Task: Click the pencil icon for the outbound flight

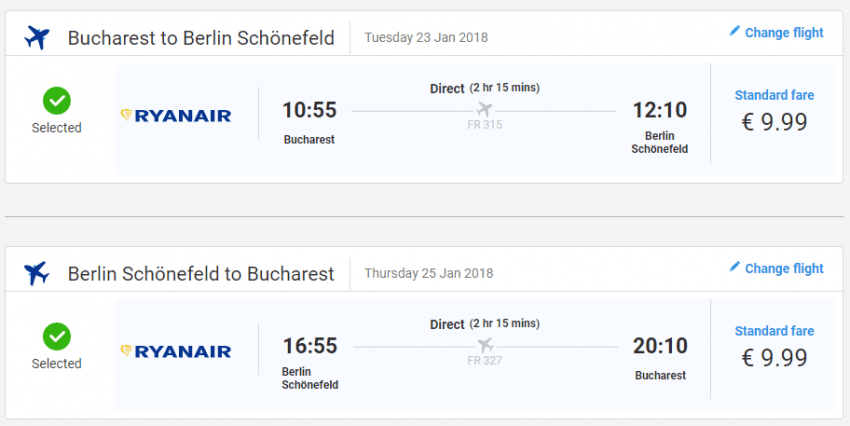Action: pos(735,32)
